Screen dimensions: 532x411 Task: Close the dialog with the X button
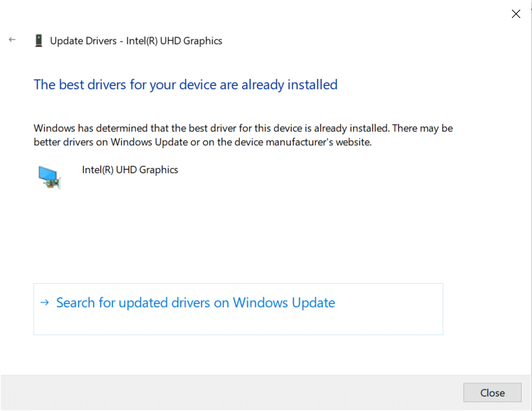tap(515, 14)
